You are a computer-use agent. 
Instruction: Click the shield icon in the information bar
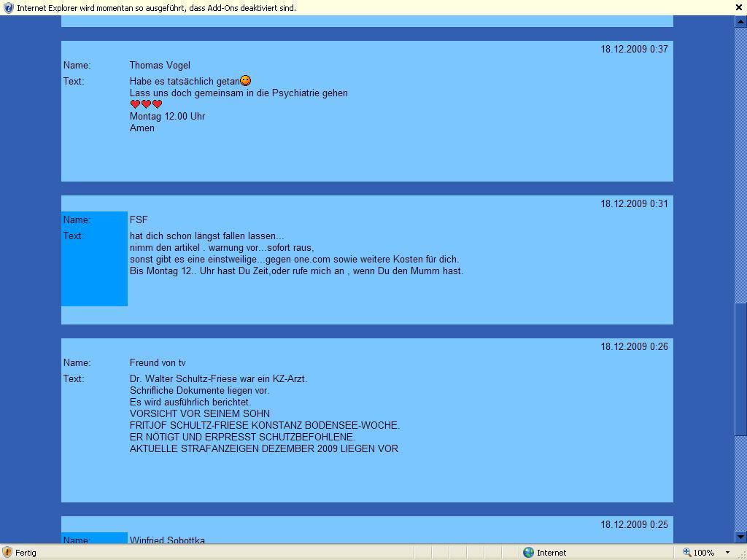coord(9,8)
